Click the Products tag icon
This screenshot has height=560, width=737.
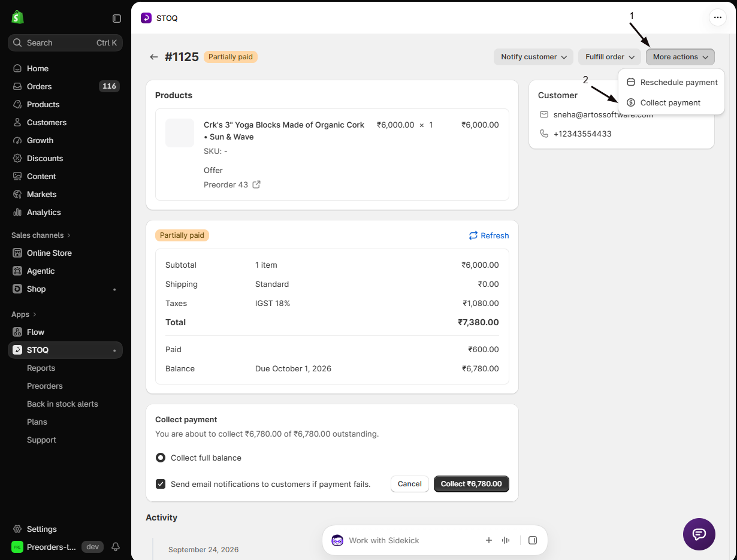pos(17,104)
